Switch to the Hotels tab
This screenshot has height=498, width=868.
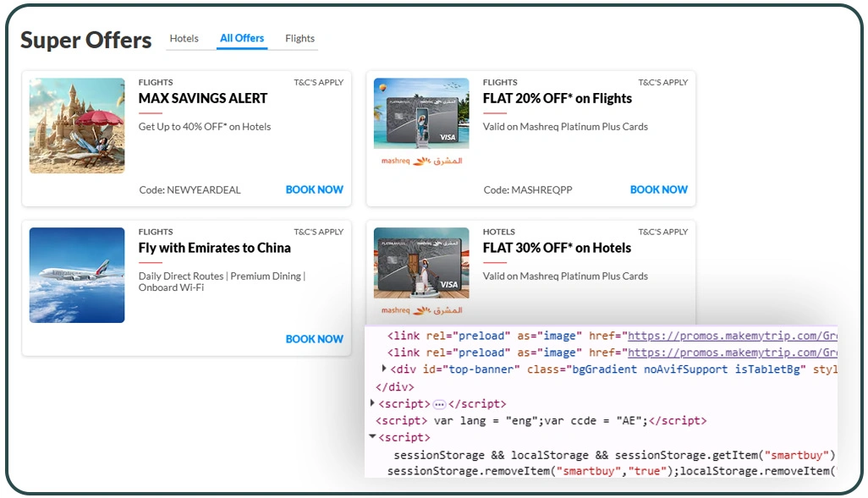(x=184, y=38)
